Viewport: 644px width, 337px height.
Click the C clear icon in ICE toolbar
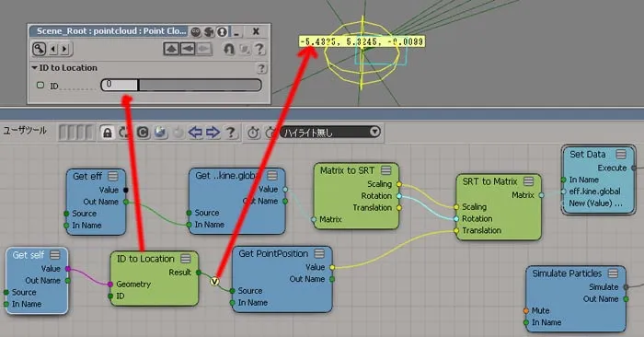(143, 133)
